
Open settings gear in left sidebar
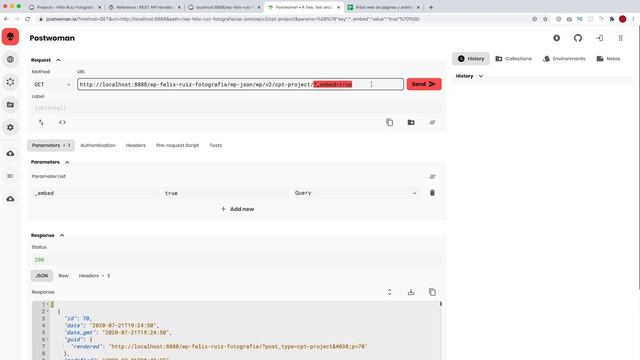[10, 127]
